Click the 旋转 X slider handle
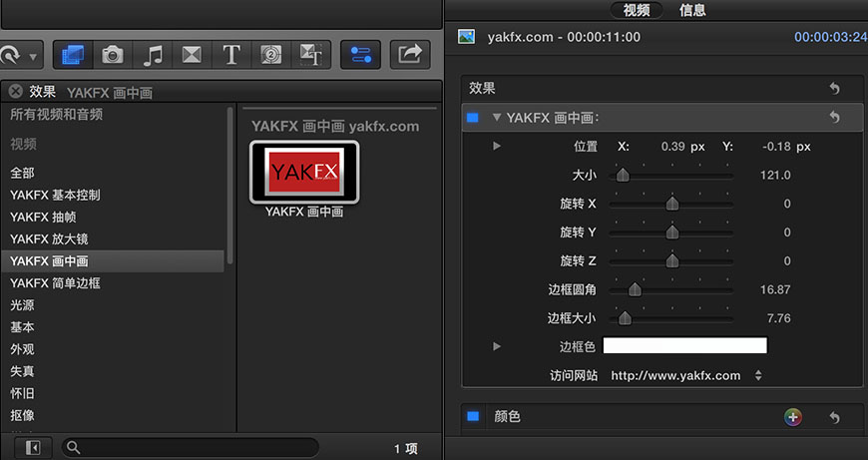This screenshot has width=868, height=460. 672,204
